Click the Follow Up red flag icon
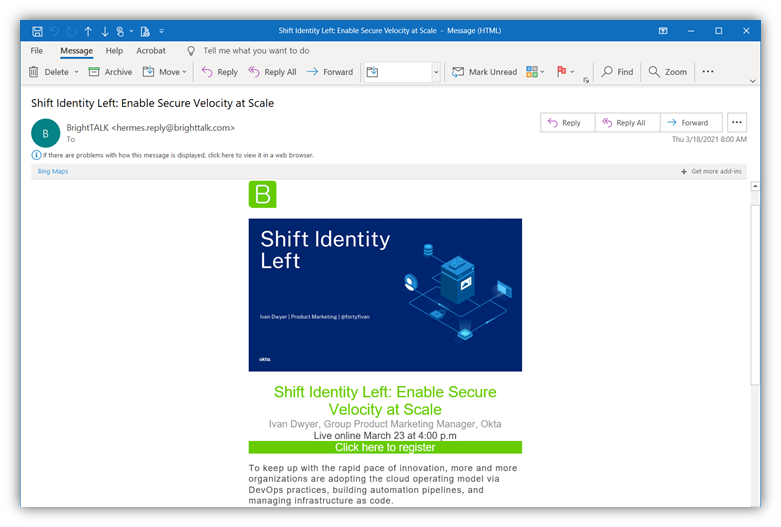This screenshot has height=527, width=781. [x=561, y=72]
